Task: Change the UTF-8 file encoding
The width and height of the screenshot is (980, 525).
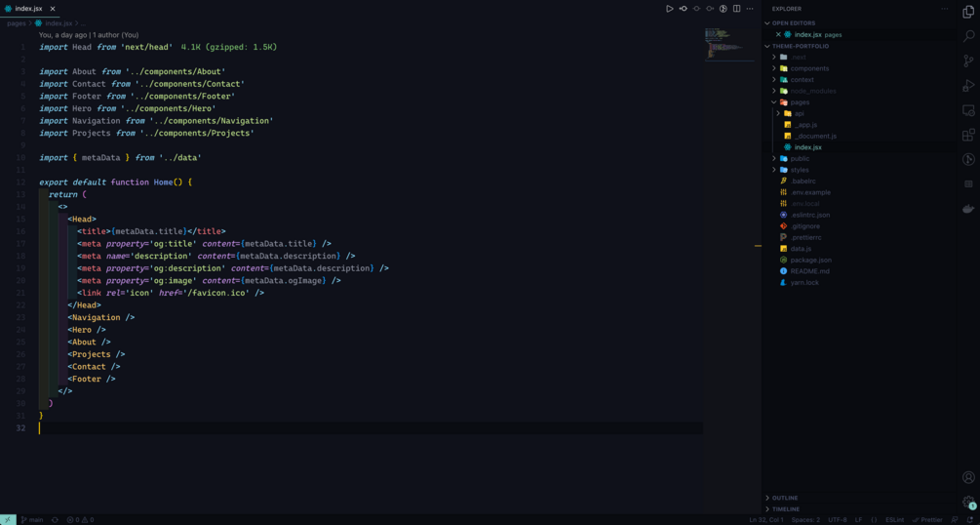Action: [x=838, y=520]
